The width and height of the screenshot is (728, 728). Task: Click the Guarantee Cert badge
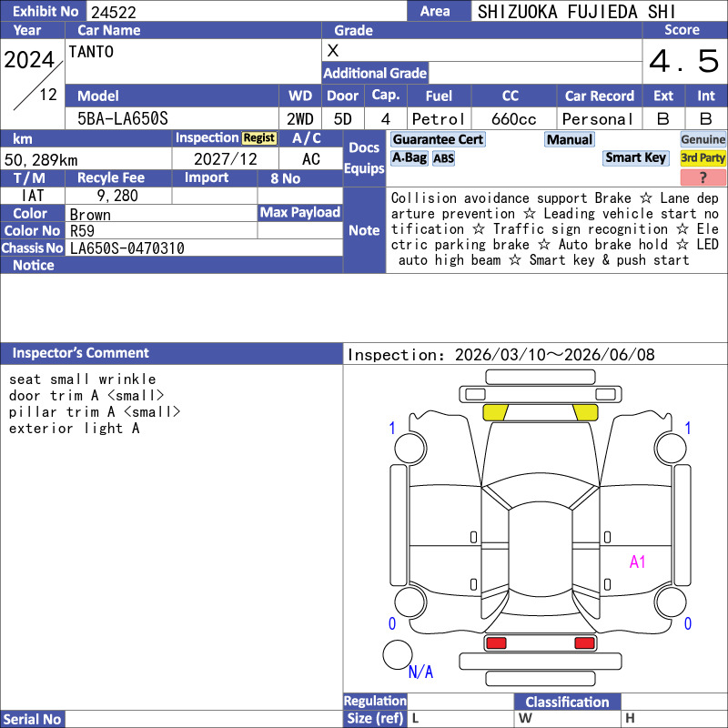pyautogui.click(x=438, y=139)
